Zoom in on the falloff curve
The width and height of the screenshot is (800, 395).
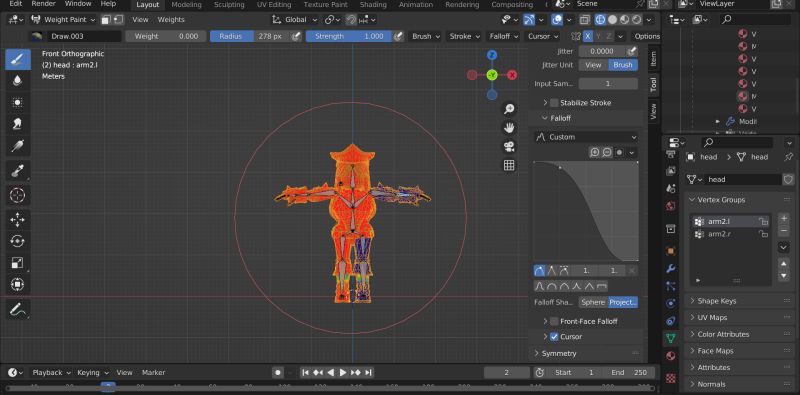pos(594,152)
